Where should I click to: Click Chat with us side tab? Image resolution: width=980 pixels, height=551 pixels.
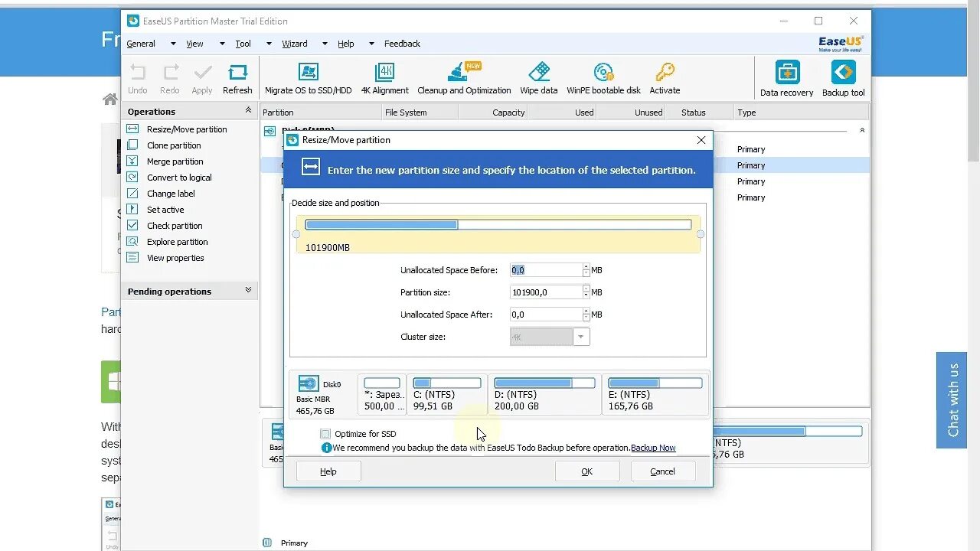(953, 399)
